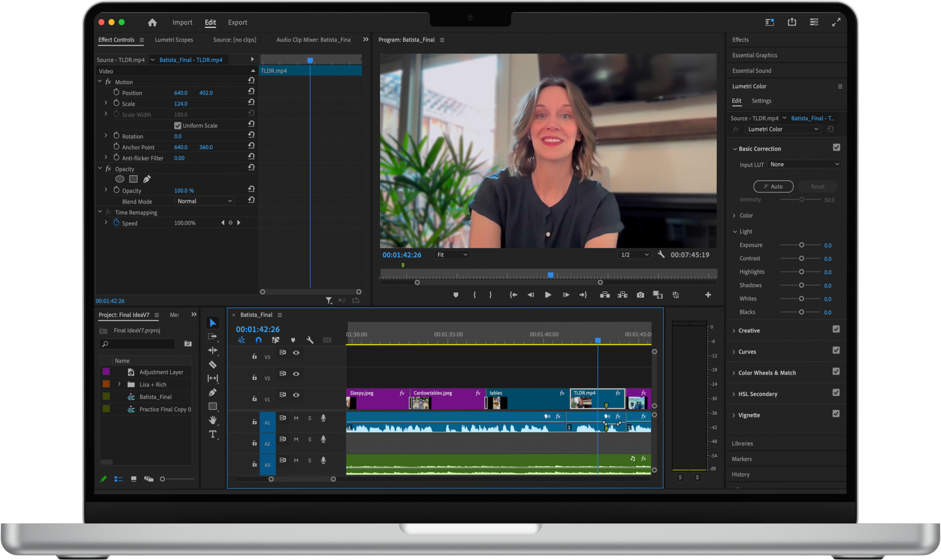Expand the Lisa + Rich bin
The image size is (941, 560).
(x=119, y=384)
